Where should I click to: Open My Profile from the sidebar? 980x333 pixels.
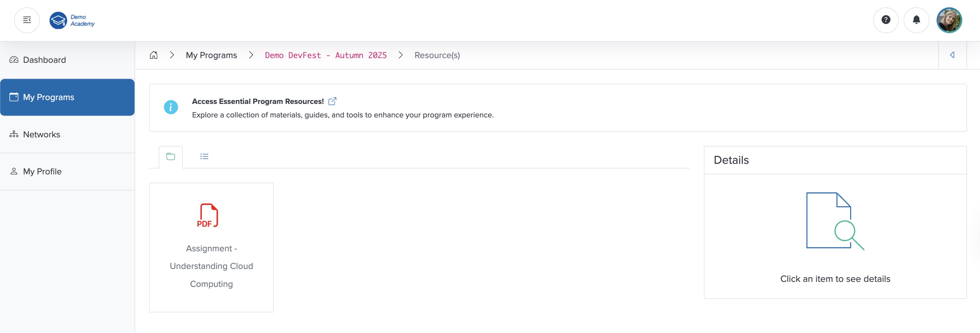tap(42, 171)
